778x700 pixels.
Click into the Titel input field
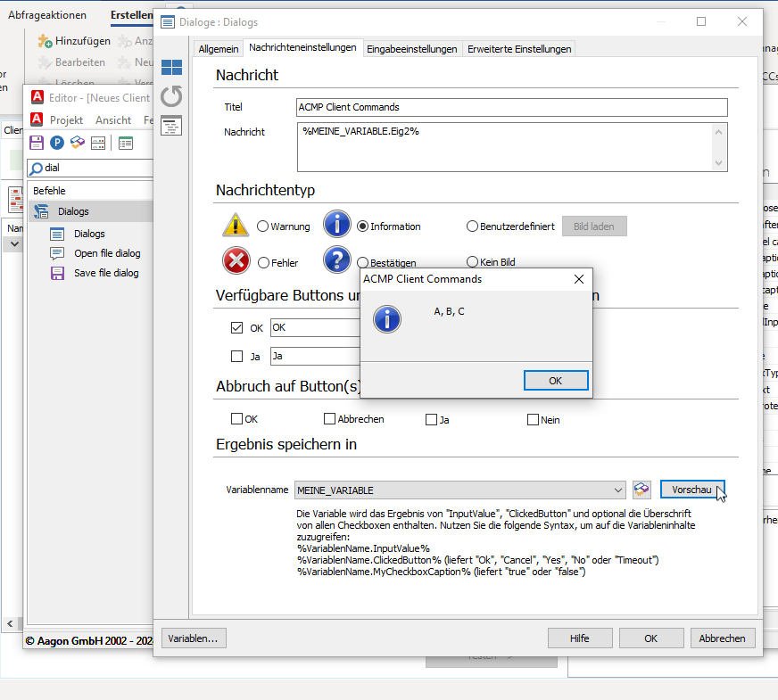512,108
